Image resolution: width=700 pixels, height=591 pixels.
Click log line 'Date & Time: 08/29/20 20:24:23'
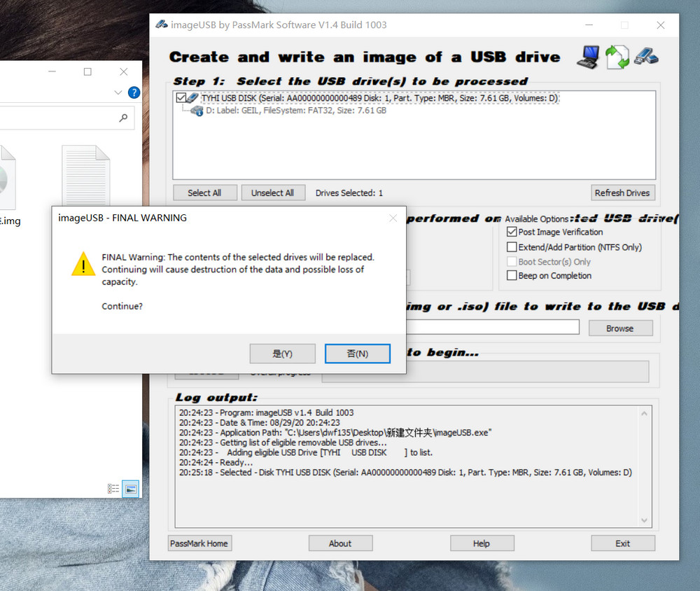click(x=260, y=422)
